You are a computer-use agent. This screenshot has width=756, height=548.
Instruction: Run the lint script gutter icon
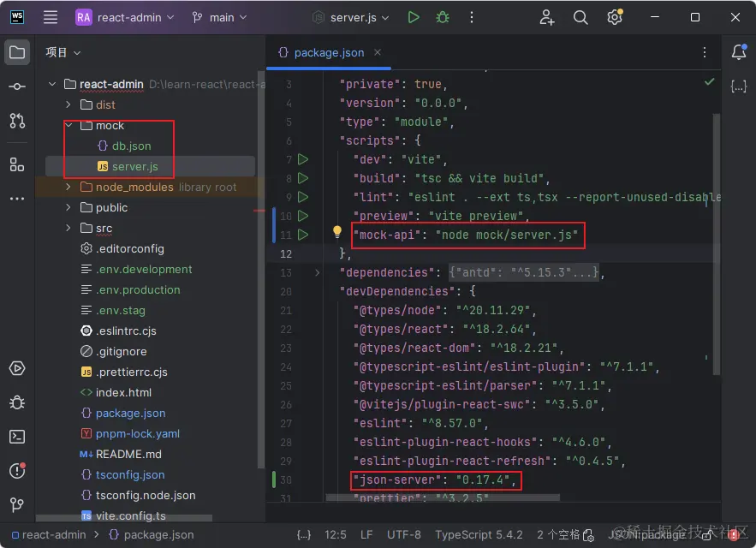[x=303, y=197]
